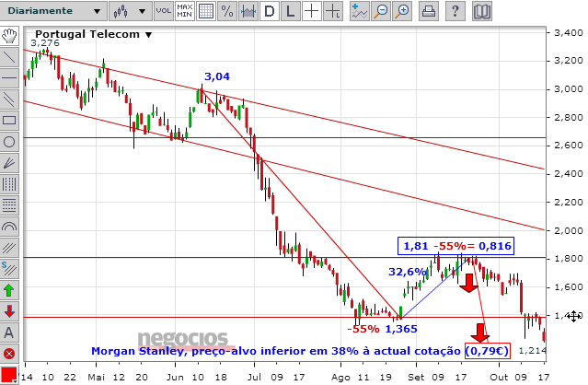The height and width of the screenshot is (385, 588).
Task: Print the chart using printer icon
Action: pyautogui.click(x=429, y=11)
